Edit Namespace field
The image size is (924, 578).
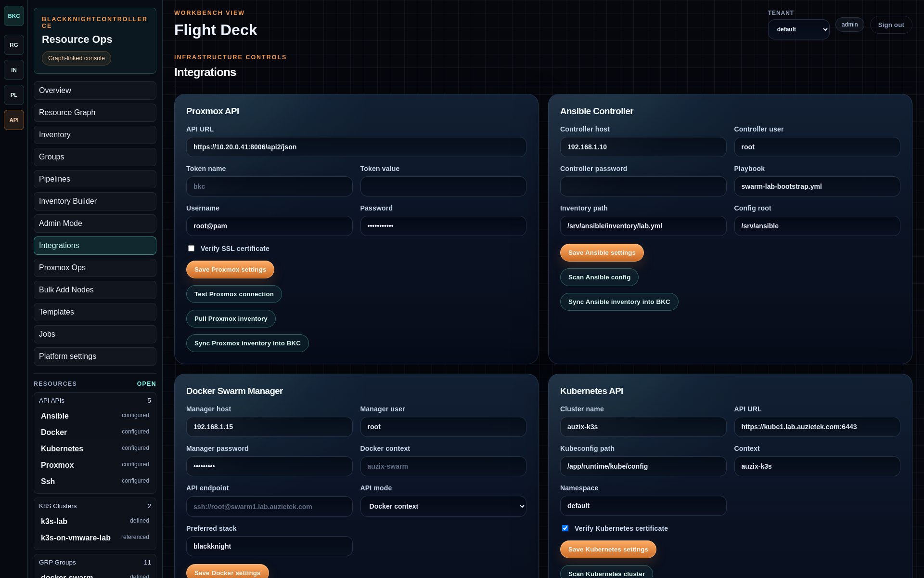coord(643,506)
